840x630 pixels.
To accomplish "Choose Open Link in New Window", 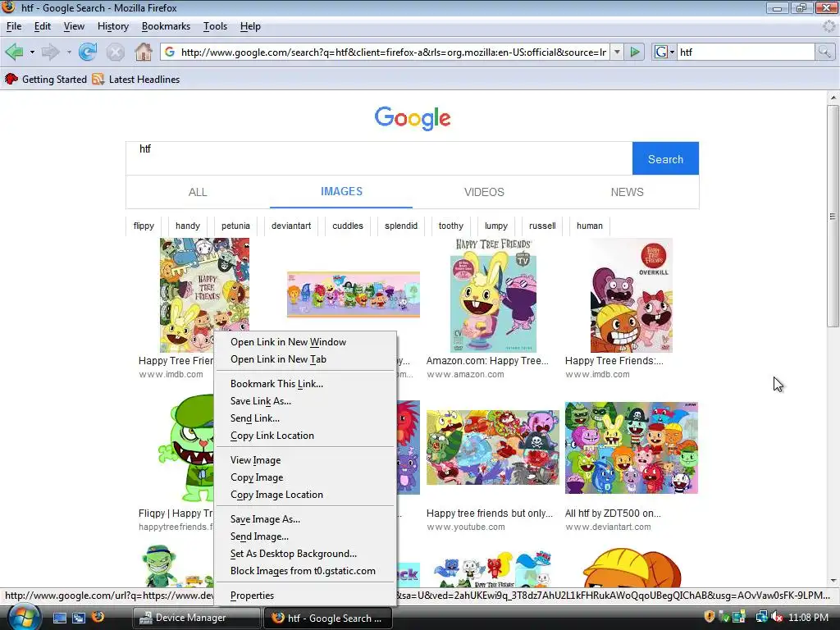I will pos(305,342).
